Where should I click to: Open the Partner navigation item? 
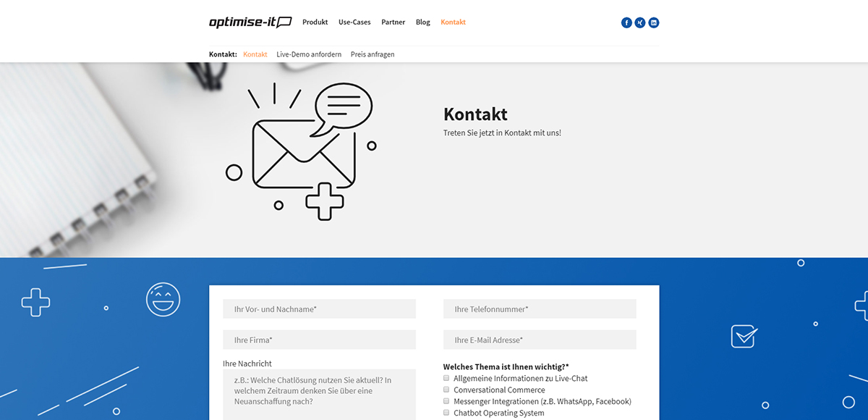tap(393, 22)
